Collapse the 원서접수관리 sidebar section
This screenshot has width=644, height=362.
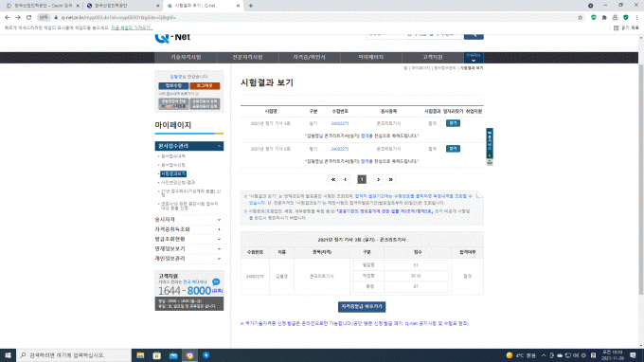point(188,146)
